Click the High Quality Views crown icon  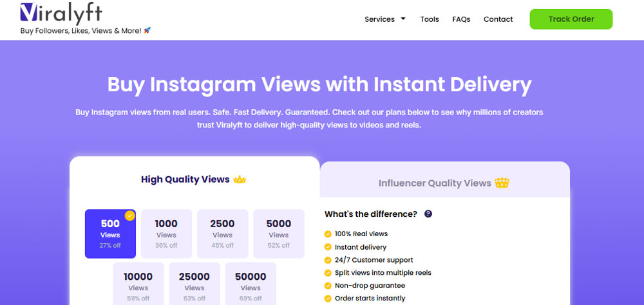click(240, 180)
